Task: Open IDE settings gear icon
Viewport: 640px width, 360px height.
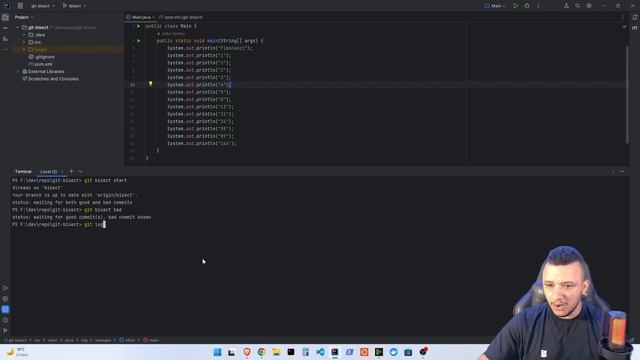Action: tap(589, 6)
